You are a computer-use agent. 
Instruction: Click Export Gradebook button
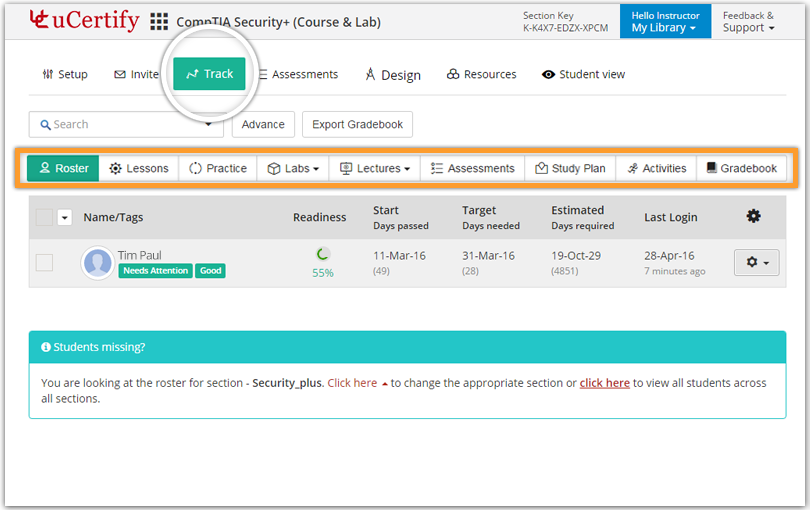click(x=357, y=125)
